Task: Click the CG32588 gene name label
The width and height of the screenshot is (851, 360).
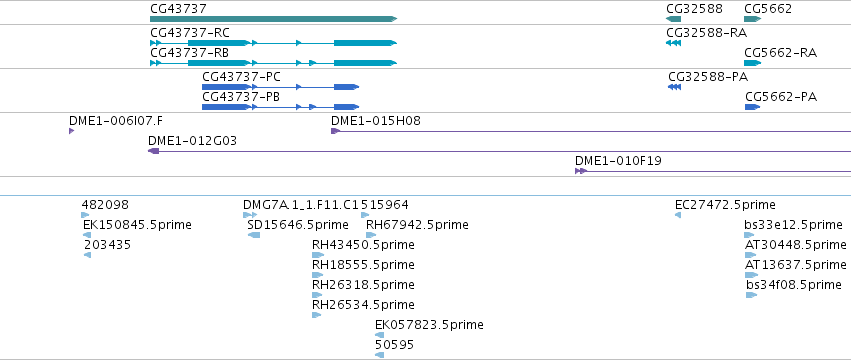Action: coord(694,9)
